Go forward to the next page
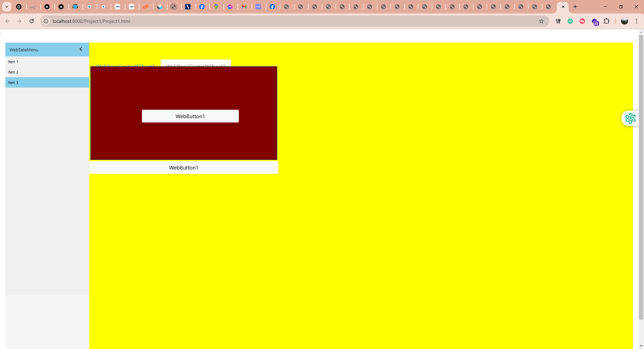 pos(19,21)
